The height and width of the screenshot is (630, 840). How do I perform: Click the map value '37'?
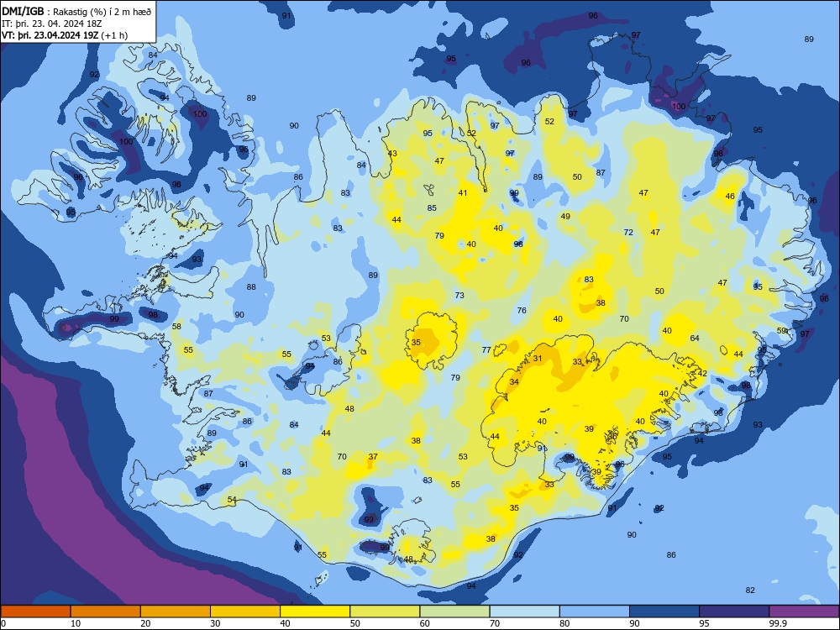(x=374, y=456)
